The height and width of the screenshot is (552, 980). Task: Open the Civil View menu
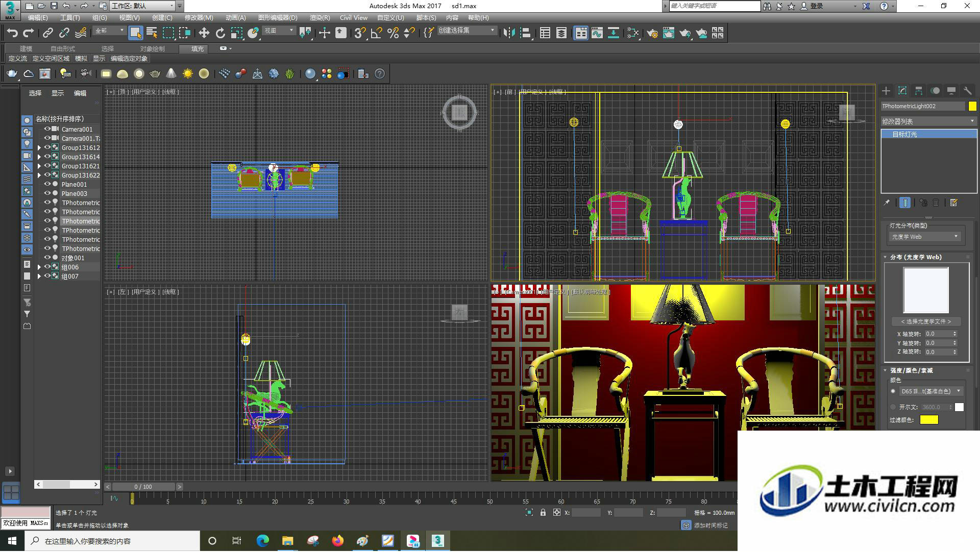(354, 18)
